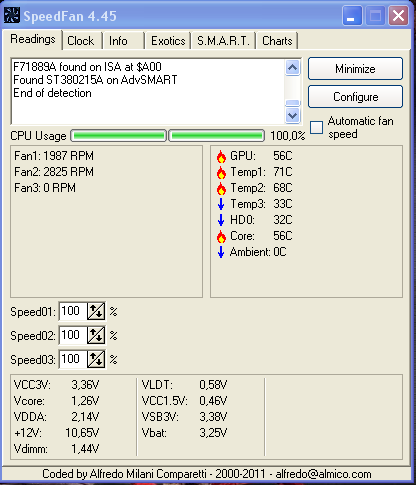Click the first CPU Usage bar
This screenshot has width=416, height=485.
tap(119, 136)
